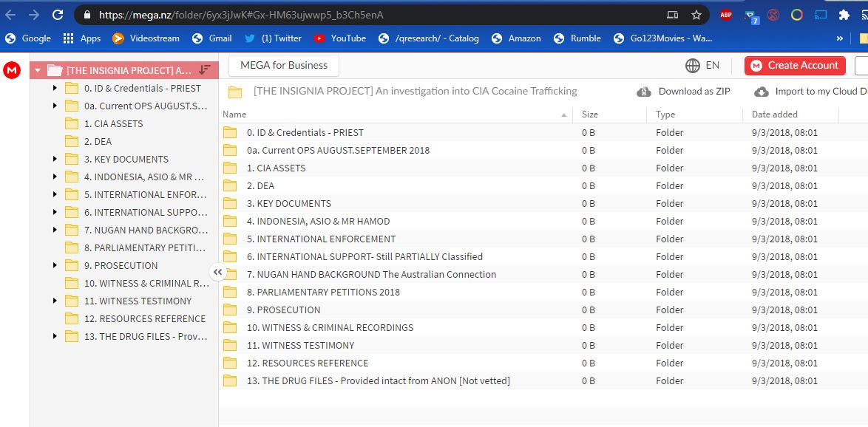Open YouTube bookmark
Viewport: 868px width, 427px height.
pyautogui.click(x=339, y=38)
